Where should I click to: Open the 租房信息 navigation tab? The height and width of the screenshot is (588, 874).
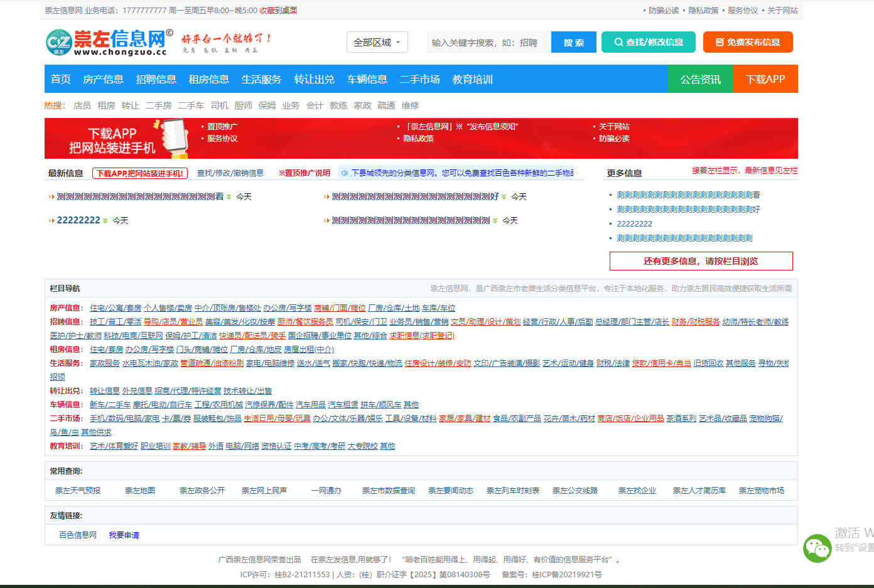[x=208, y=79]
